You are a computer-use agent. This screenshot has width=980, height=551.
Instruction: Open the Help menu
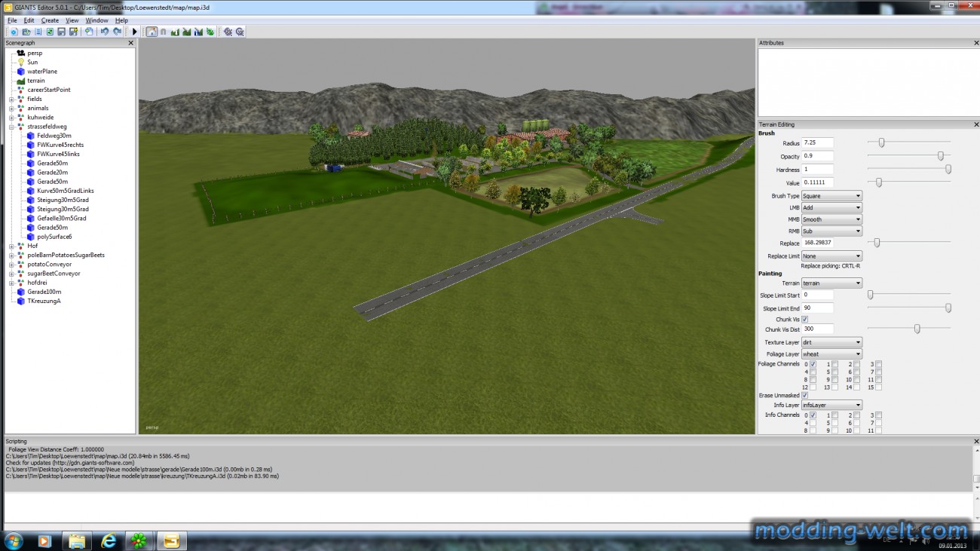tap(121, 20)
